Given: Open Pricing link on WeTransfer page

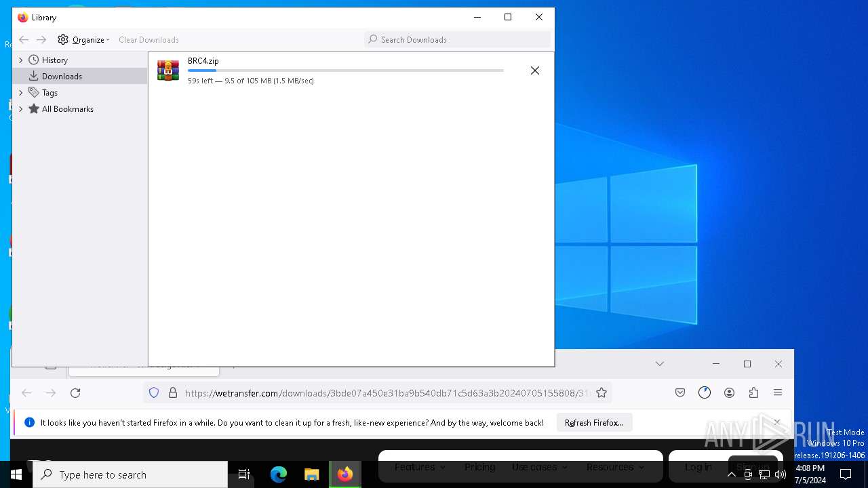Looking at the screenshot, I should click(479, 467).
